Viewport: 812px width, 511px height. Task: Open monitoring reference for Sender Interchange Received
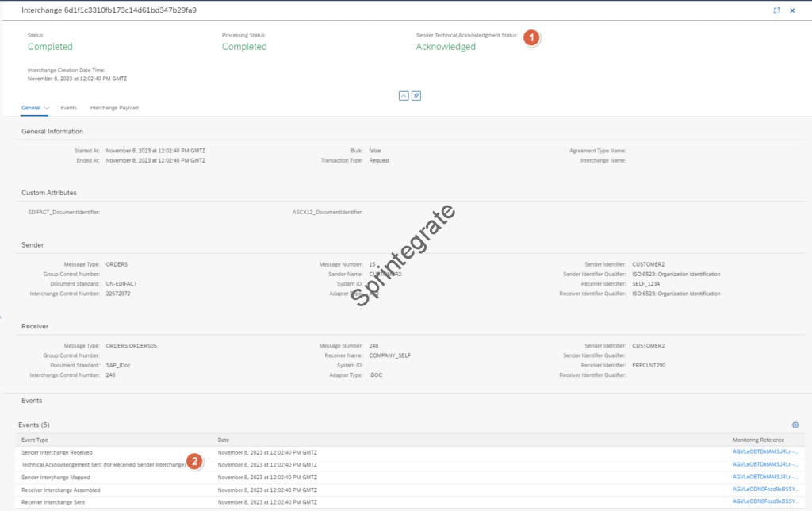(x=764, y=452)
